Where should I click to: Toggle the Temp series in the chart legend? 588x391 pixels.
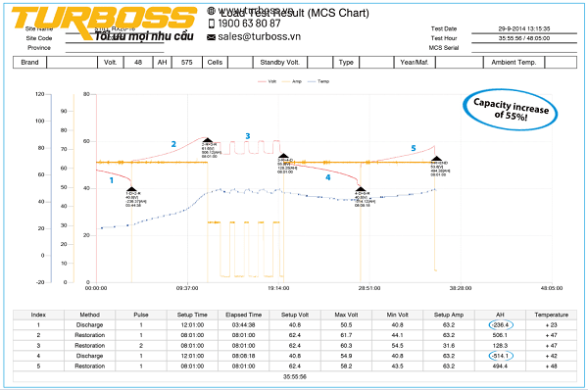pyautogui.click(x=318, y=81)
